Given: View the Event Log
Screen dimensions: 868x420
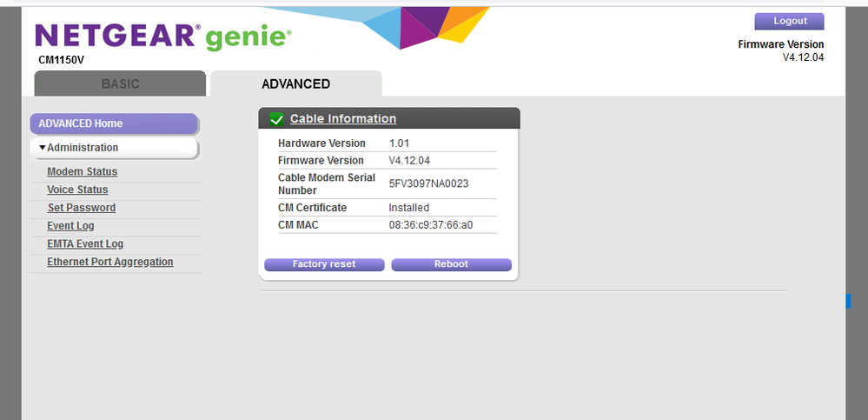Looking at the screenshot, I should [71, 226].
